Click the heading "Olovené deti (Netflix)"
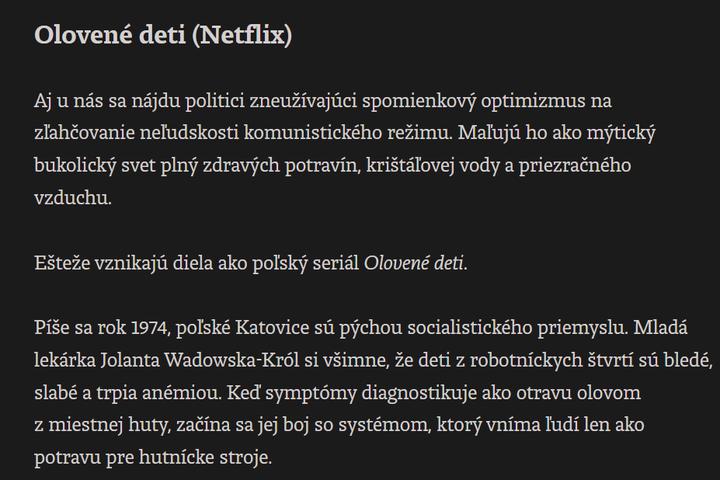The height and width of the screenshot is (480, 720). coord(162,36)
